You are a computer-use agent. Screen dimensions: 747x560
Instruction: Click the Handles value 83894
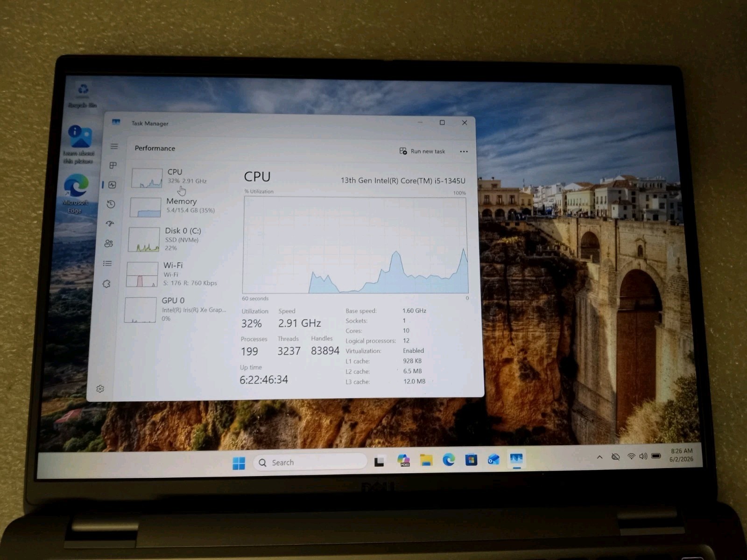[325, 351]
